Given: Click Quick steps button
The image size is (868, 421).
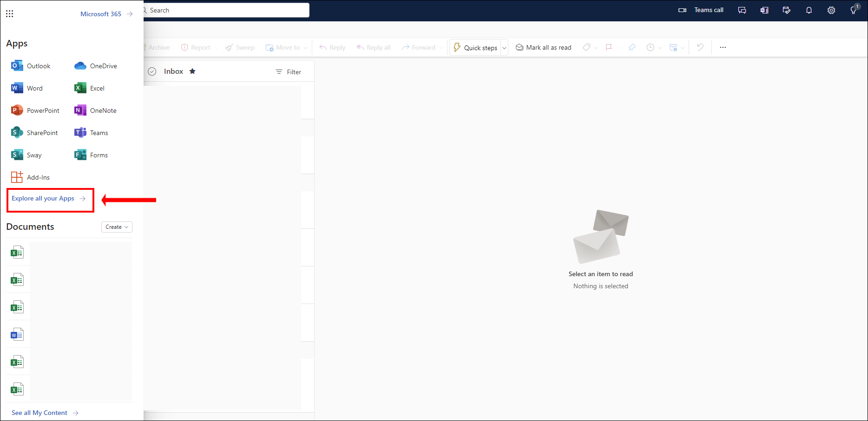Looking at the screenshot, I should [x=475, y=47].
